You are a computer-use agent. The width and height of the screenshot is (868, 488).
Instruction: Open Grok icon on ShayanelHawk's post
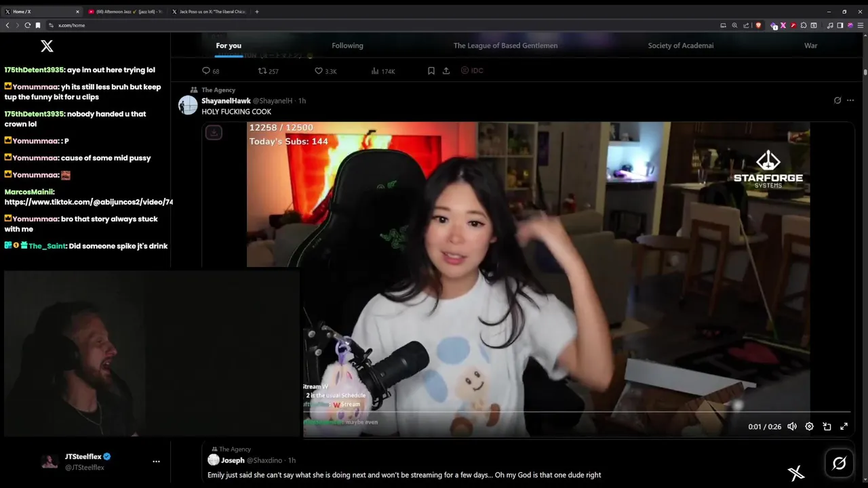pyautogui.click(x=837, y=100)
